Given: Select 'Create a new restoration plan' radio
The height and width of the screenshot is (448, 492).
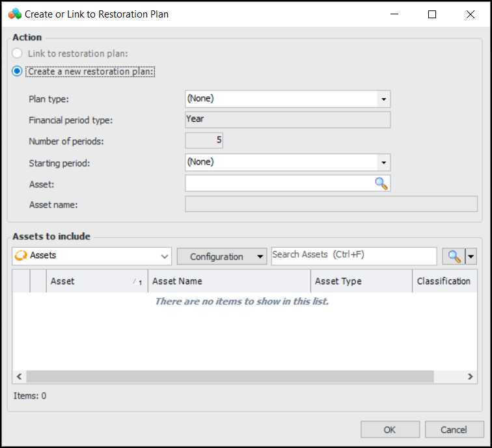Looking at the screenshot, I should pyautogui.click(x=18, y=72).
